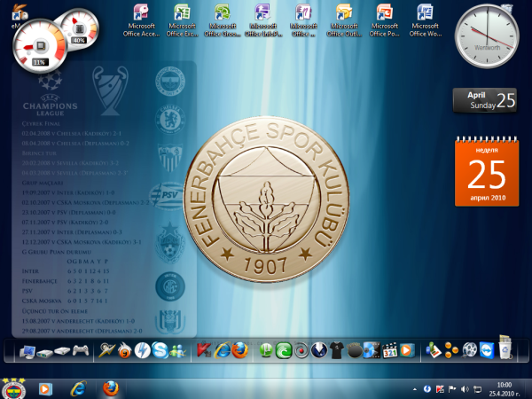The width and height of the screenshot is (532, 399).
Task: Open the red-dot recorder icon in dock
Action: tap(301, 351)
